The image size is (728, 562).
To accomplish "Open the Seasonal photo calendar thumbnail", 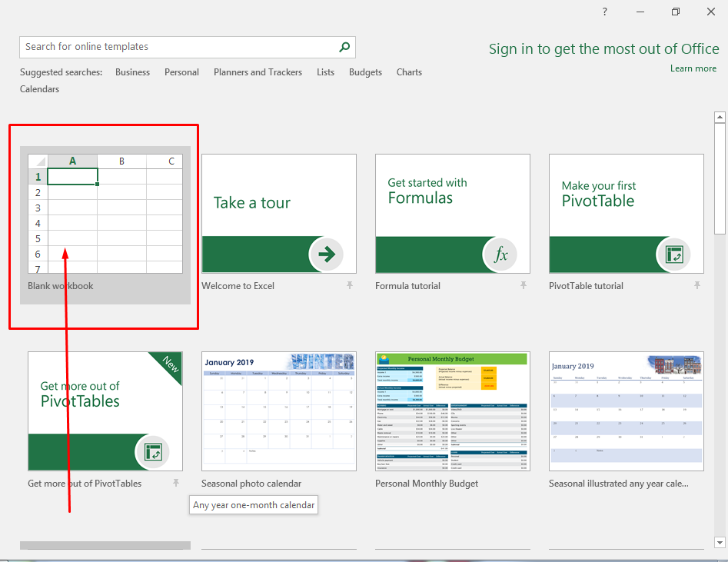I will [x=279, y=411].
